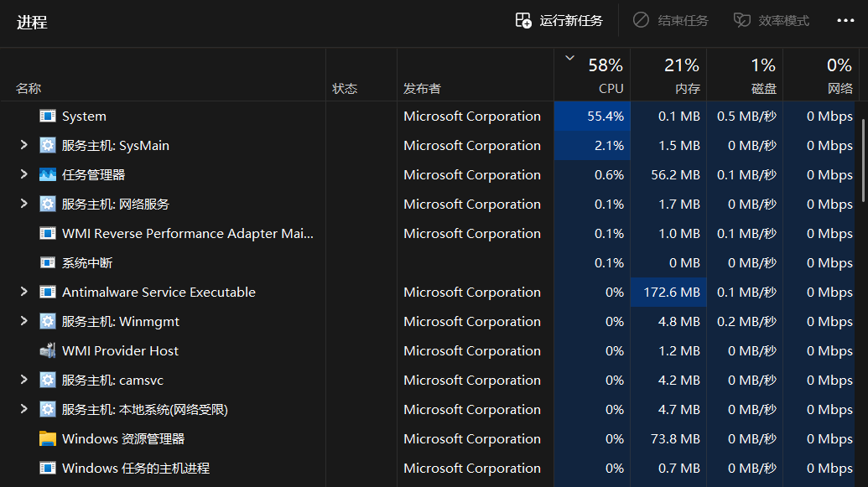Select the 任务管理器 row name
868x487 pixels.
pyautogui.click(x=93, y=175)
